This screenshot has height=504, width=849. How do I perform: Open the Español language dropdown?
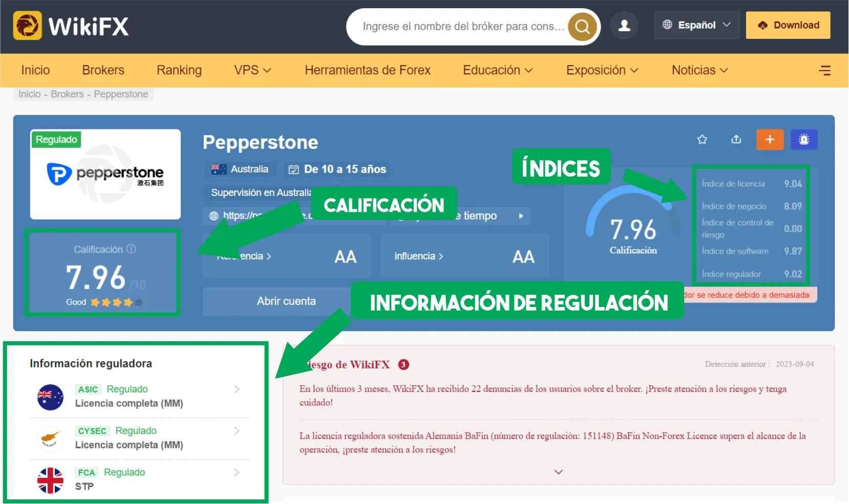pos(696,25)
